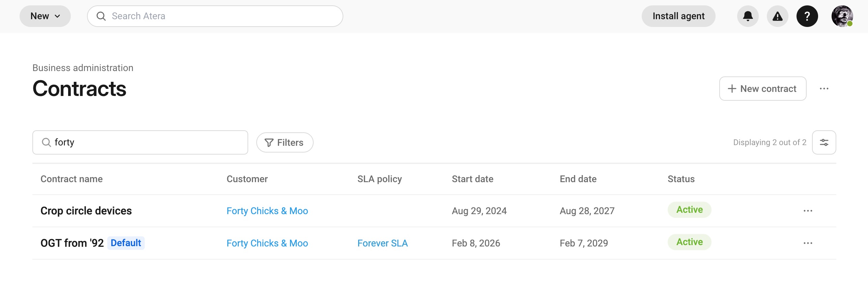The width and height of the screenshot is (868, 301).
Task: Open the Filters button
Action: click(x=285, y=142)
